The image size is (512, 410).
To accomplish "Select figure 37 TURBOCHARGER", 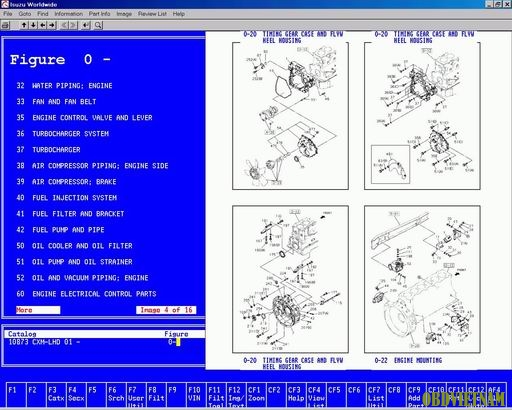I will pyautogui.click(x=48, y=150).
